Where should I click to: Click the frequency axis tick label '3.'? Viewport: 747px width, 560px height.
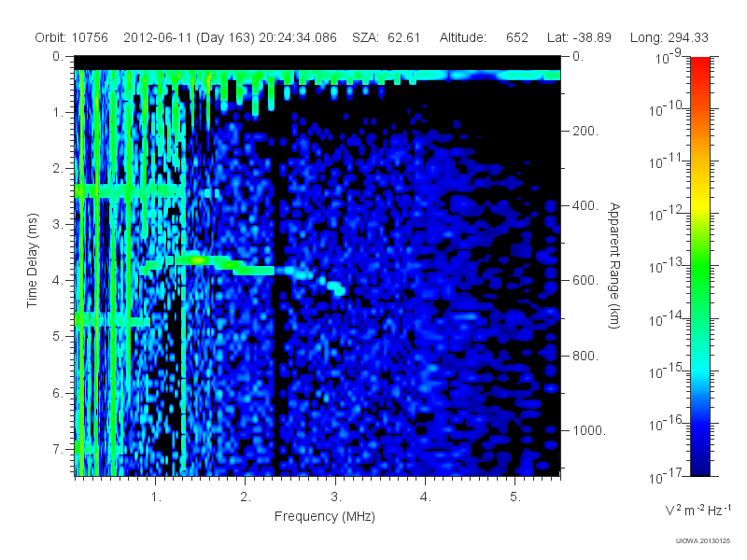(336, 497)
